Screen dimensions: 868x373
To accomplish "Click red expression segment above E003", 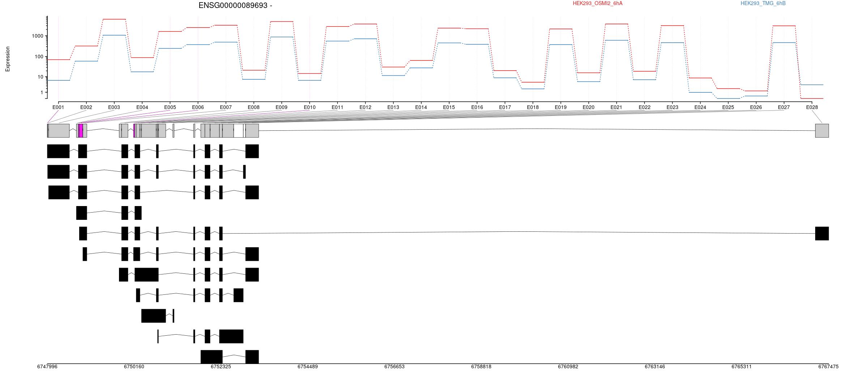I will click(114, 19).
